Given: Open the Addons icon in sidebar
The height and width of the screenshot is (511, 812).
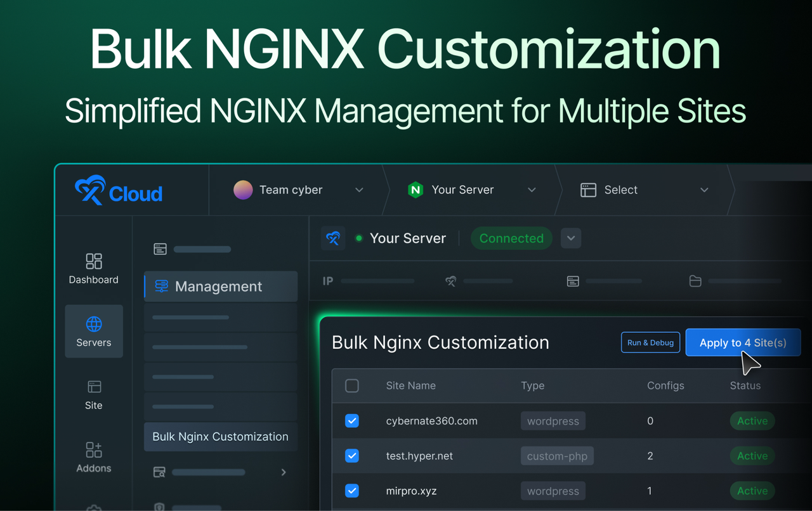Looking at the screenshot, I should click(x=94, y=450).
